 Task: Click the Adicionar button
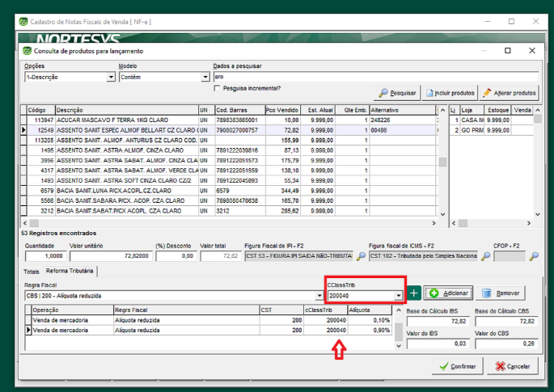[447, 293]
